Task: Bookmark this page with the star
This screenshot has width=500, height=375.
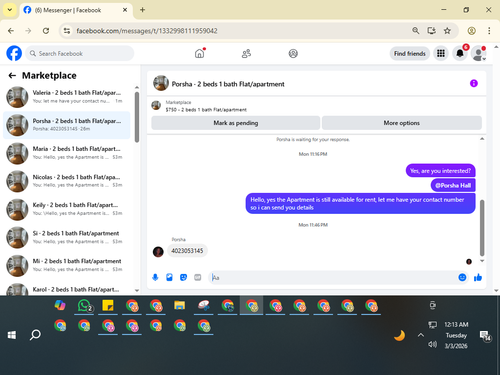Action: click(447, 31)
